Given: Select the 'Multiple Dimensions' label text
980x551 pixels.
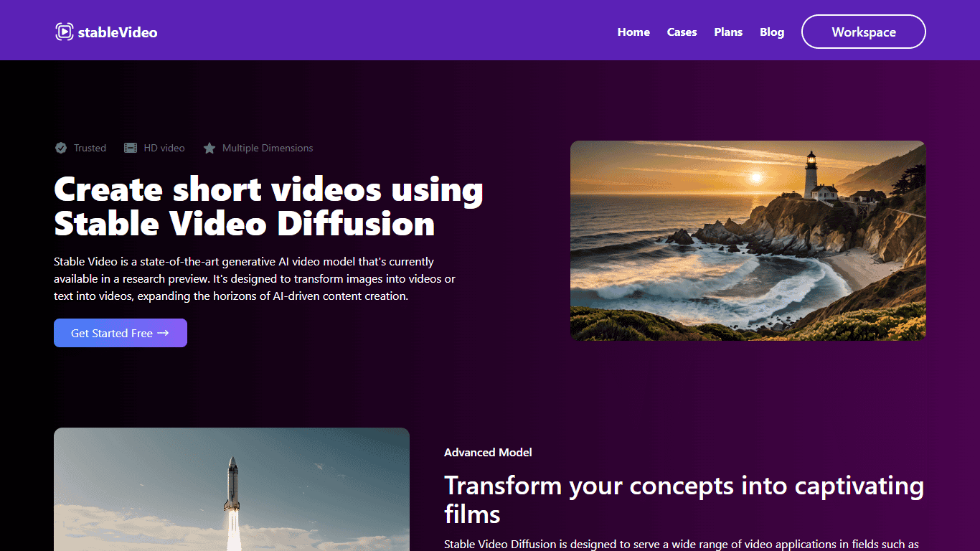Looking at the screenshot, I should (268, 148).
